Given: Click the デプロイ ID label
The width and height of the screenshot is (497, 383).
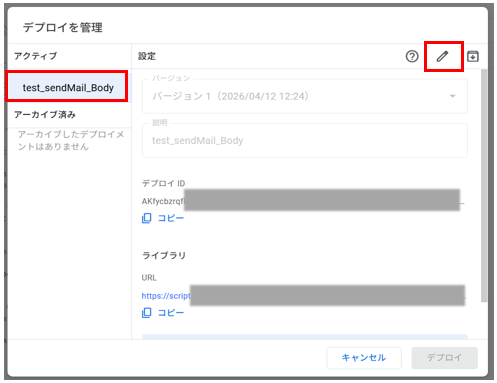Looking at the screenshot, I should tap(163, 183).
